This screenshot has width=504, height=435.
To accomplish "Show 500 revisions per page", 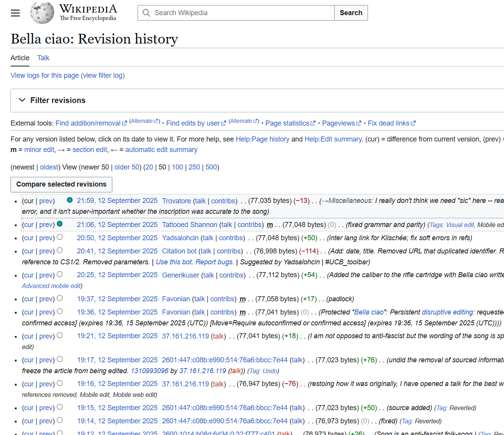I will pyautogui.click(x=211, y=167).
